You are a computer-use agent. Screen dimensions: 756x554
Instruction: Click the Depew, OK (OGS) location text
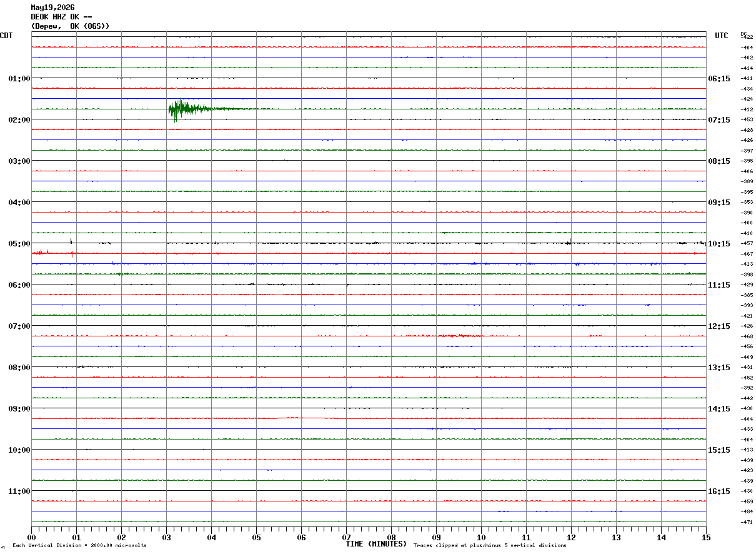coord(70,26)
